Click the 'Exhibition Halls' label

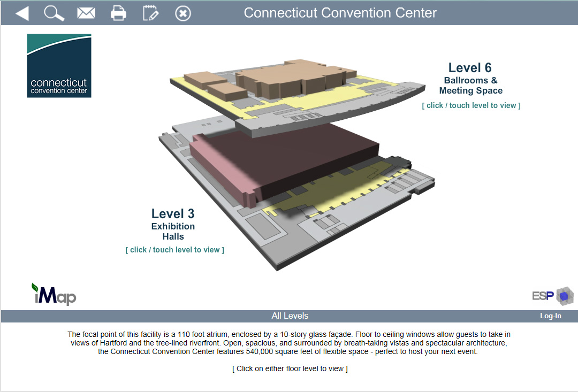(x=173, y=232)
